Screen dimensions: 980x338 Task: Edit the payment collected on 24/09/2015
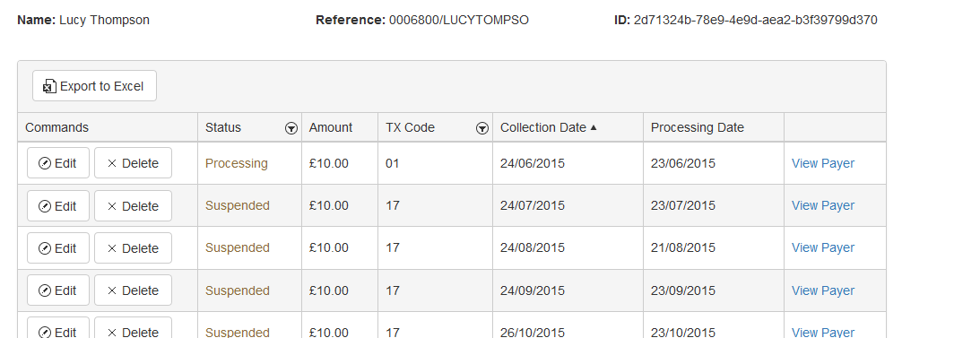click(58, 290)
